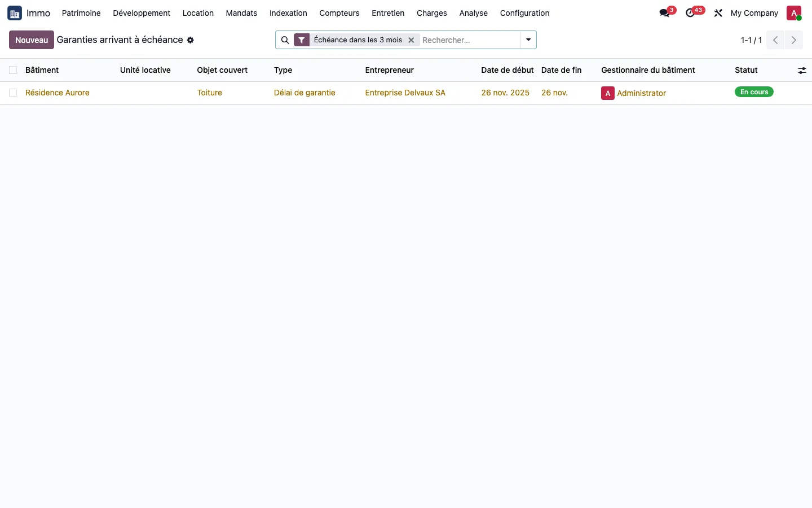Click the 26 nov. 2025 start date cell
Image resolution: width=812 pixels, height=508 pixels.
[505, 93]
